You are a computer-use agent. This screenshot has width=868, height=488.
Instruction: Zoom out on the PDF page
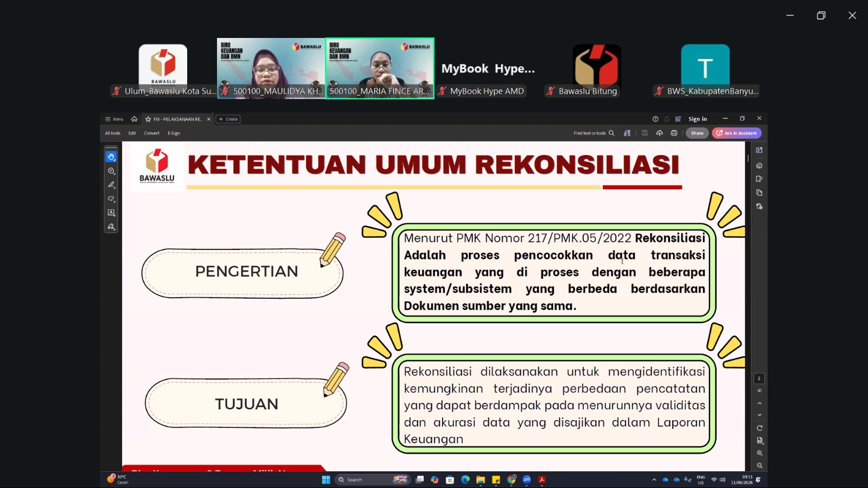[759, 465]
